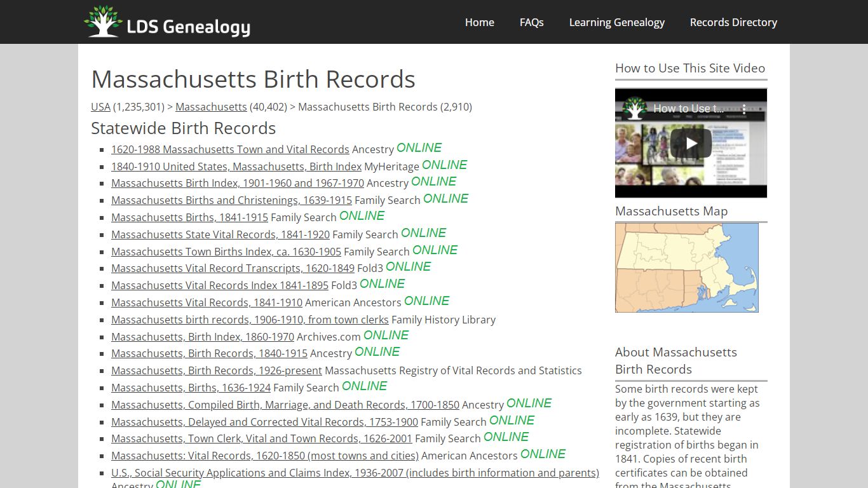Open Massachusetts Vital Records Index 1841-1895
This screenshot has width=868, height=488.
click(x=220, y=285)
